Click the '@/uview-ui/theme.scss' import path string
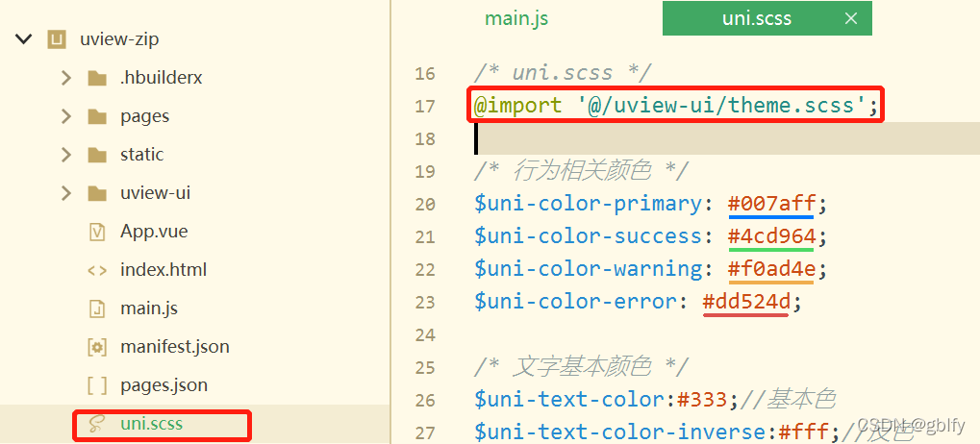Image resolution: width=980 pixels, height=444 pixels. tap(720, 106)
